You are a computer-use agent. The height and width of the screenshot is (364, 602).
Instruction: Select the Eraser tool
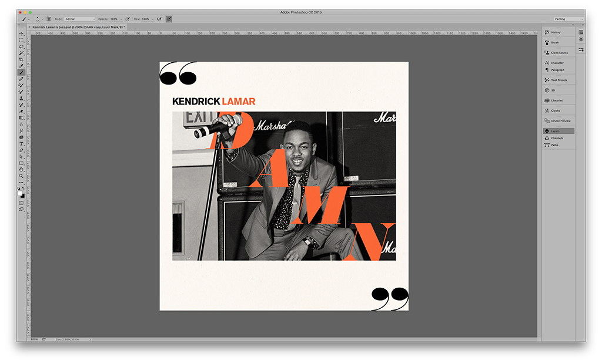(22, 111)
